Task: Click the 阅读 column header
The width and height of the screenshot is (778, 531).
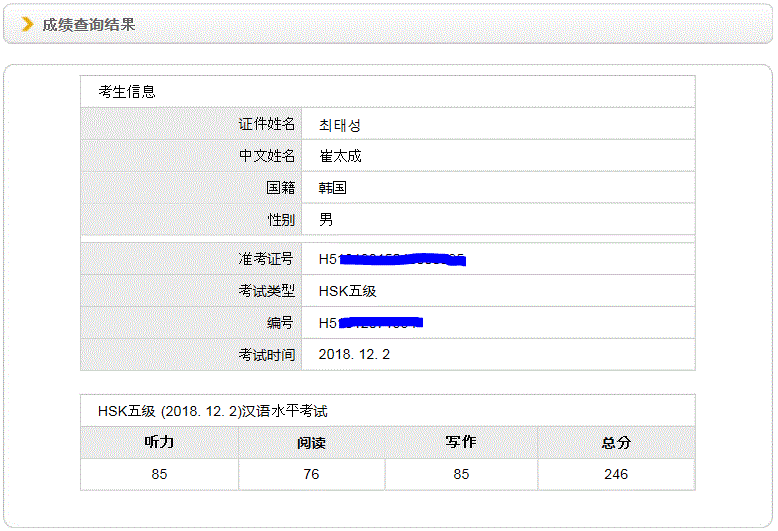Action: (x=311, y=442)
